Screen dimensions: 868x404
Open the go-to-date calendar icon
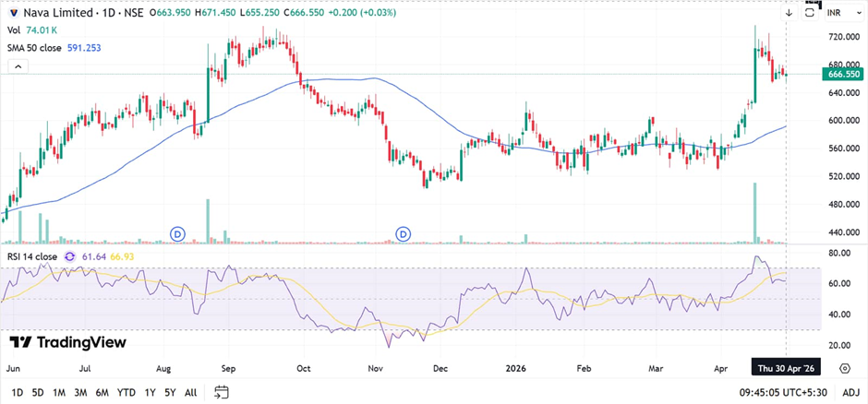tap(221, 392)
